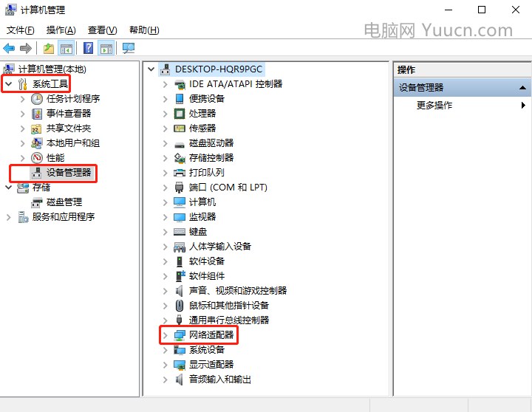This screenshot has width=532, height=412.
Task: Toggle the Show/Hide Action Pane icon
Action: pyautogui.click(x=106, y=49)
